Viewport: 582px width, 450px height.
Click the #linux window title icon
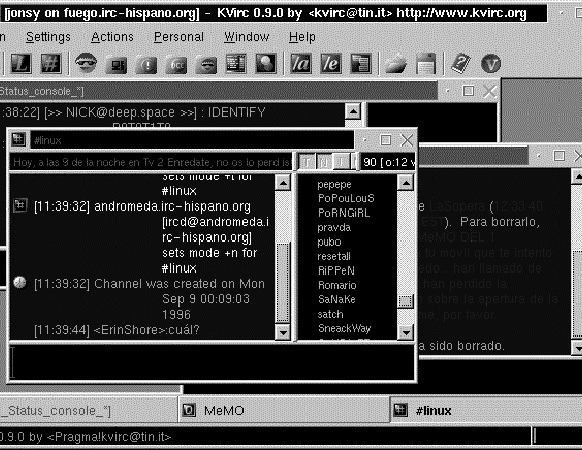[18, 140]
